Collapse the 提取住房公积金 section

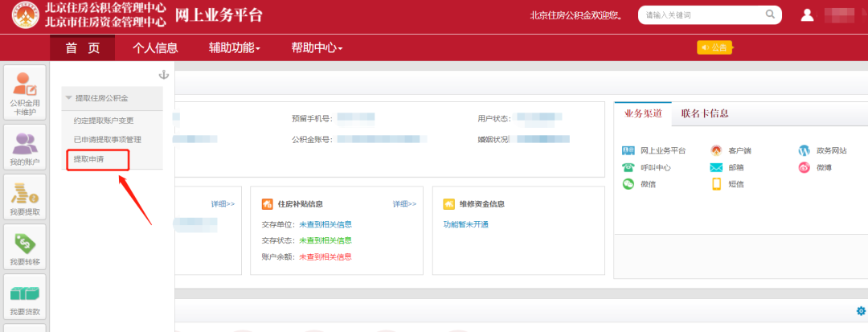[x=113, y=98]
